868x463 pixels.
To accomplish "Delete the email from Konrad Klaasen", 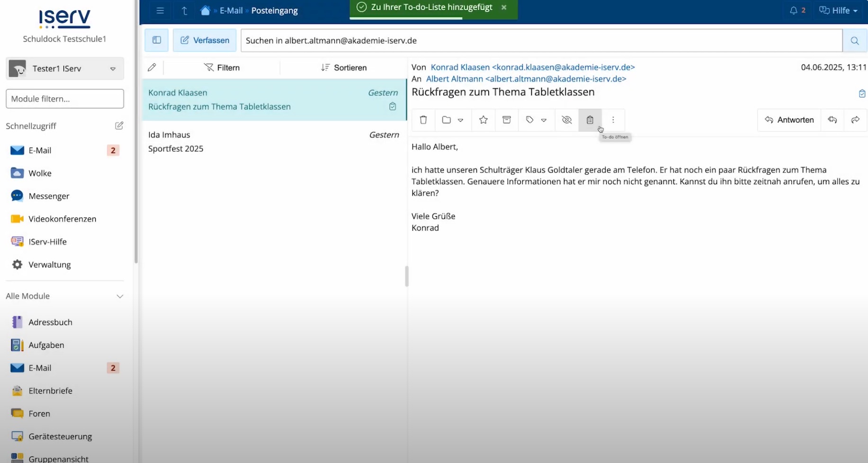I will click(423, 120).
